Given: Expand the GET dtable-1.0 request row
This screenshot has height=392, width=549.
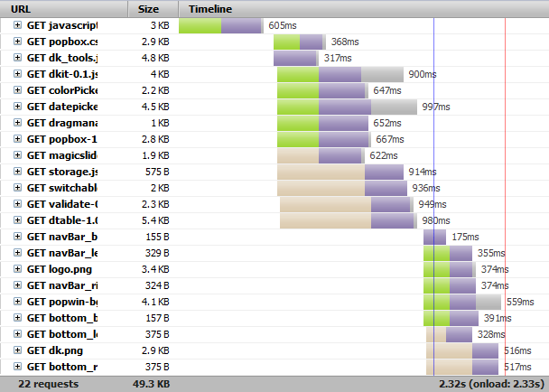Looking at the screenshot, I should [17, 220].
